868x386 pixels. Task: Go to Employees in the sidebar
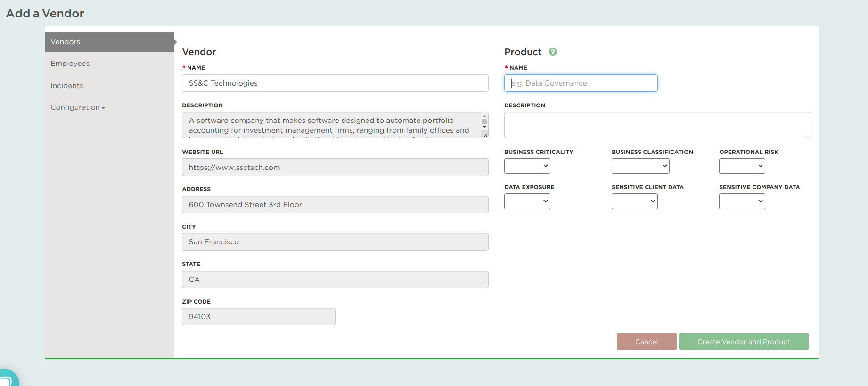click(x=70, y=64)
